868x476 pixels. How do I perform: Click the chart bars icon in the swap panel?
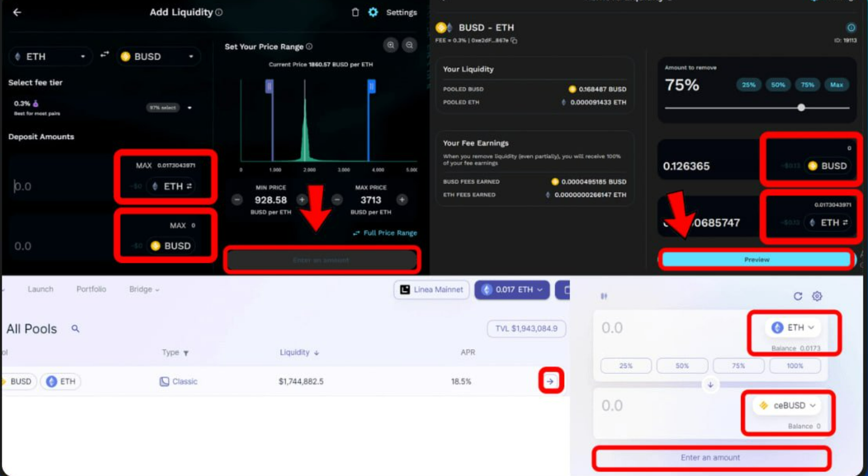[x=604, y=296]
